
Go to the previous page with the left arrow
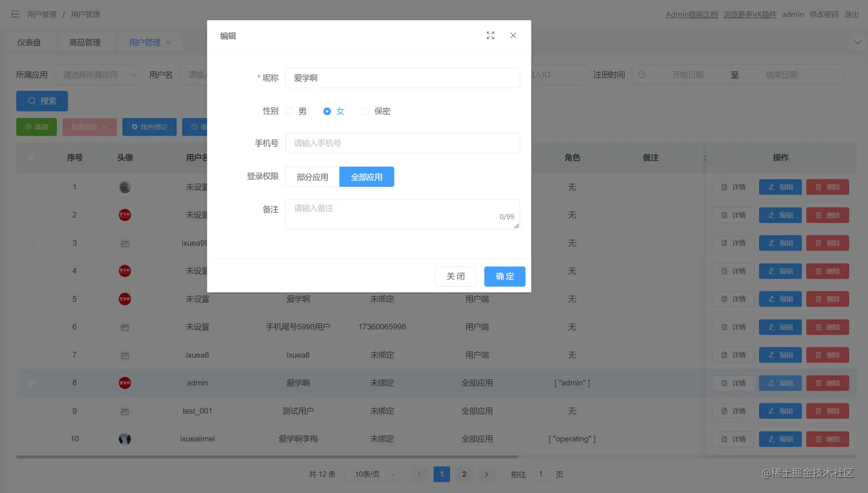[x=419, y=475]
